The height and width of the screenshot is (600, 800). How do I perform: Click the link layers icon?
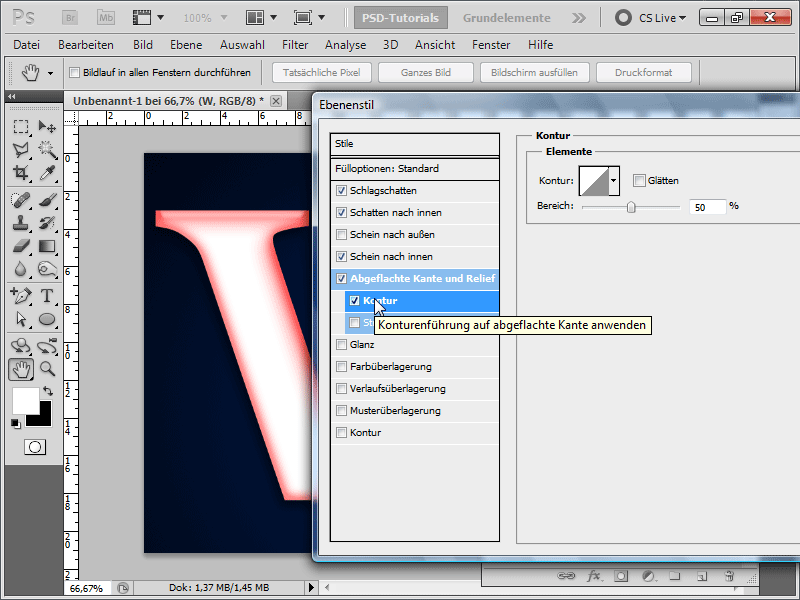pos(566,576)
